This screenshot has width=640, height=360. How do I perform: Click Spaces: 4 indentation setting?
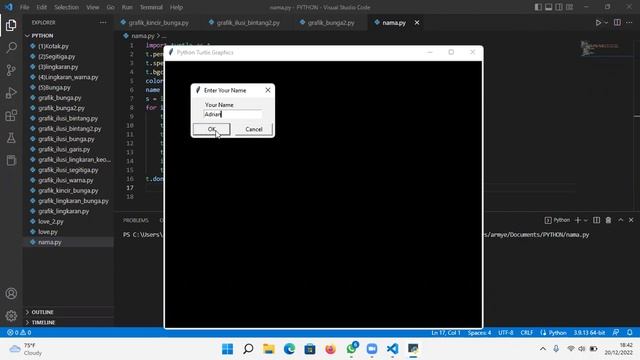[480, 333]
